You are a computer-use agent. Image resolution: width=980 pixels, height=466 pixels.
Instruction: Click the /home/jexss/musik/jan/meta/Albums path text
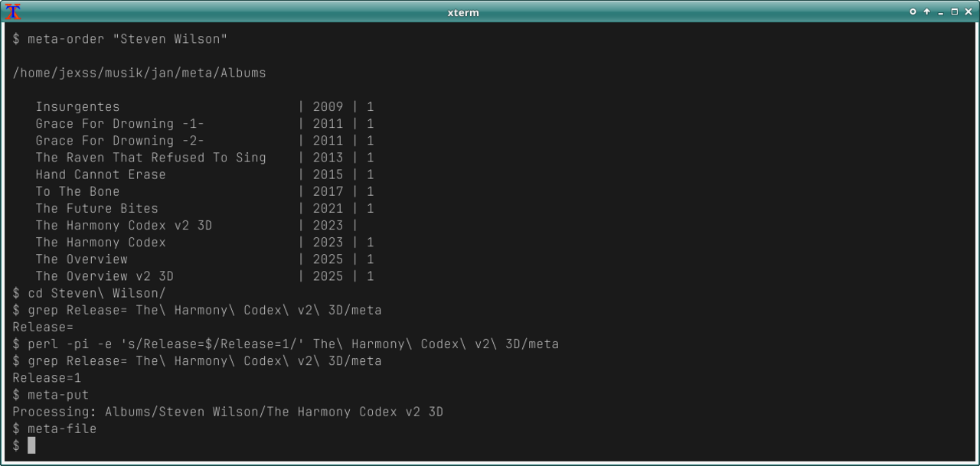pos(139,73)
